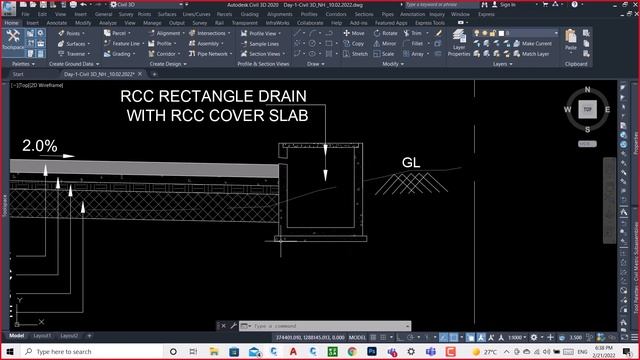640x360 pixels.
Task: Select the Rotate tool
Action: [x=385, y=33]
